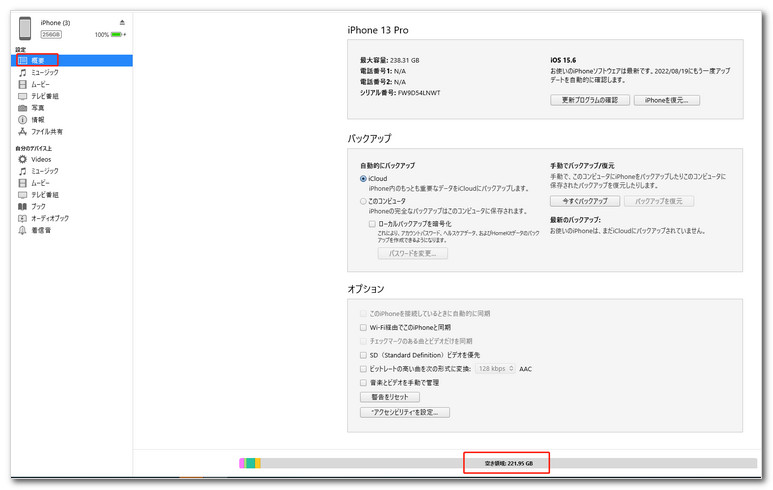Click the 最大容量 238.31 GB text
This screenshot has height=490, width=773.
click(389, 60)
